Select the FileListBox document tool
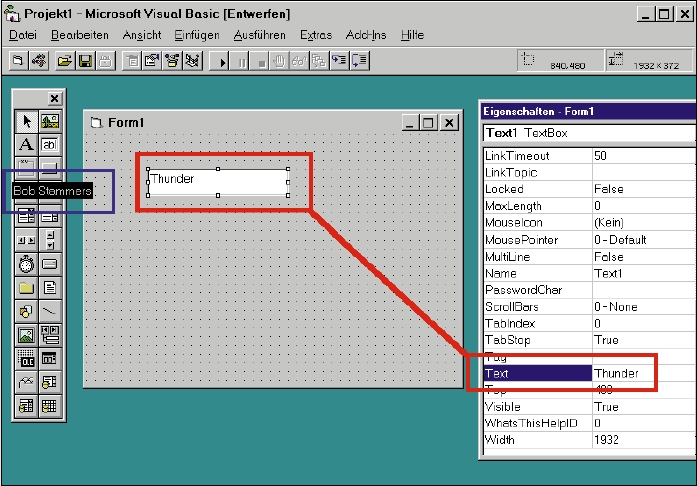This screenshot has height=486, width=697. (50, 288)
